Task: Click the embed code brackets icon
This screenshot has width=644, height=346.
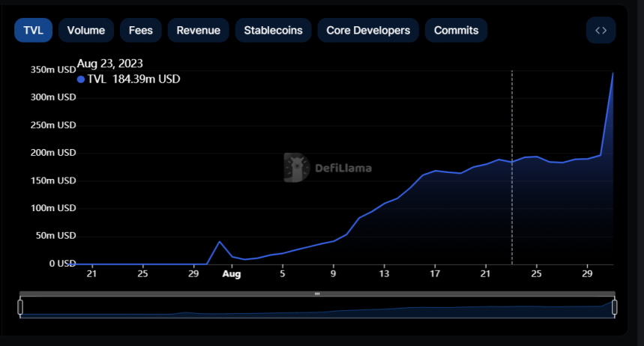Action: (x=601, y=31)
